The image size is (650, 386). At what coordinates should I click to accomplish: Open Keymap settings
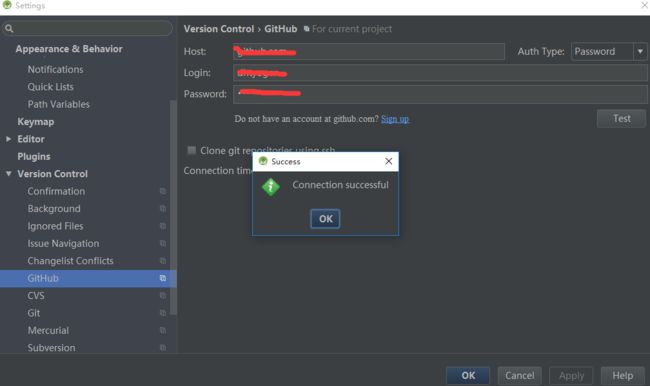36,122
